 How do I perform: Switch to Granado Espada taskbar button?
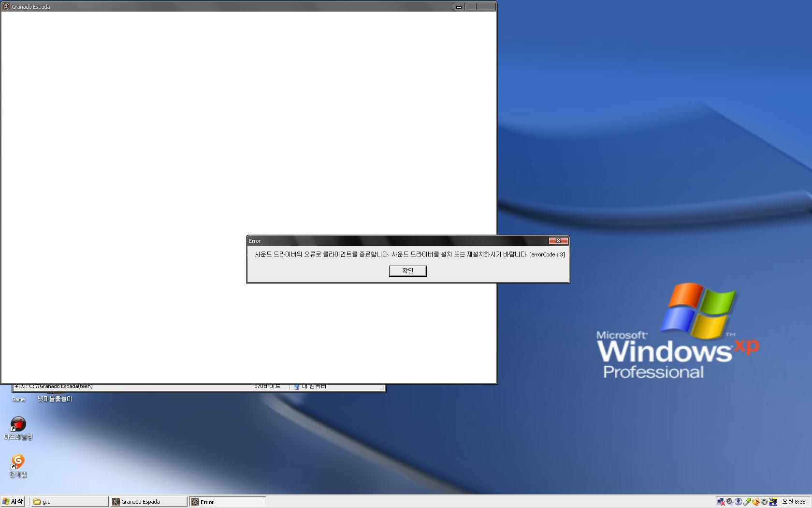point(148,502)
